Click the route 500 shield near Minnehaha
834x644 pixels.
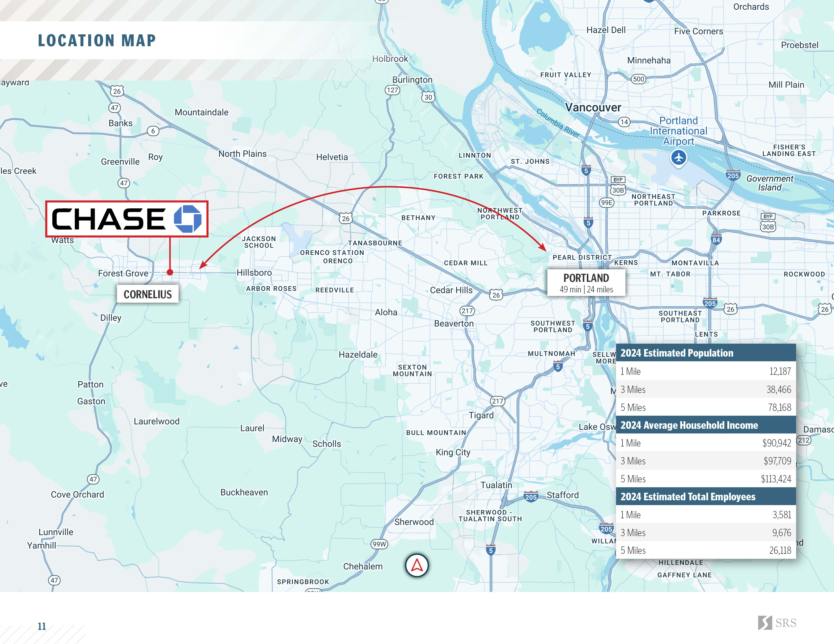(x=638, y=79)
